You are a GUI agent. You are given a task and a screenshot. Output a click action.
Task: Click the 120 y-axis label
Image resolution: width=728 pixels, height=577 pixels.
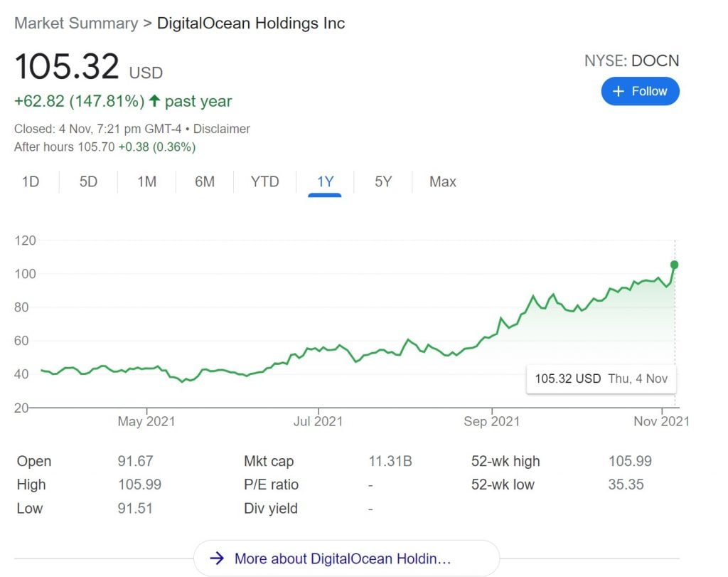25,240
